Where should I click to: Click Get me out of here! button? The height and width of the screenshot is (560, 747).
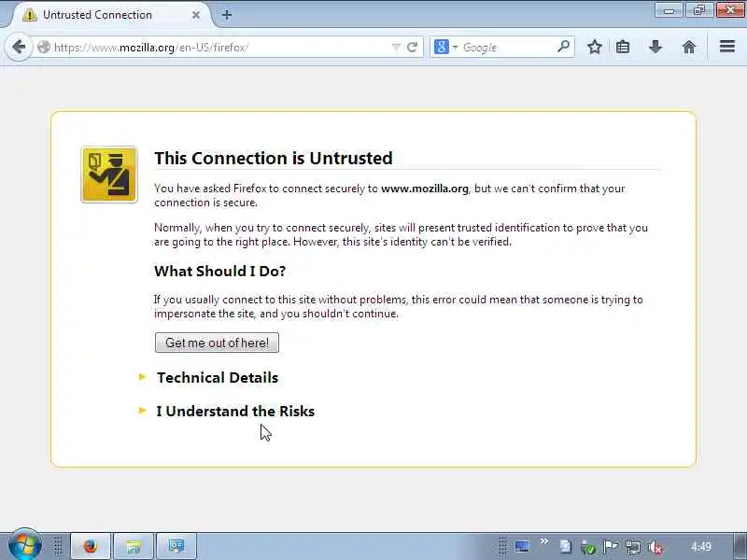217,343
